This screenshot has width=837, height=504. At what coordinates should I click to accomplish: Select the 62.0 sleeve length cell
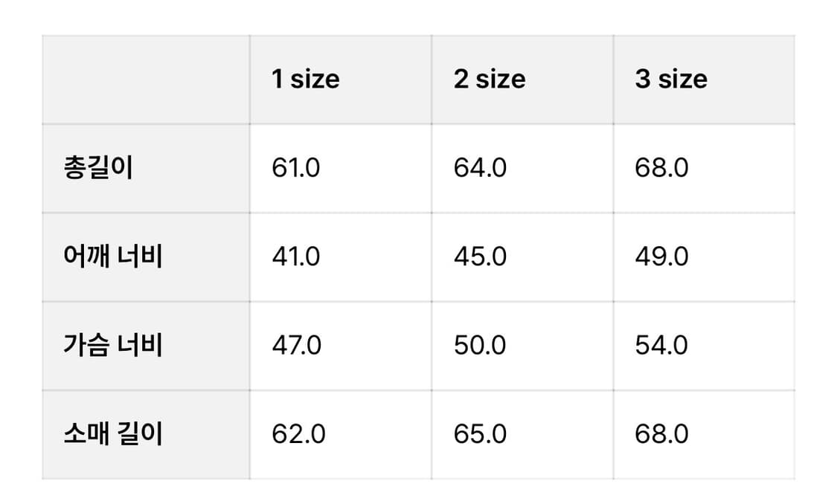(x=298, y=434)
